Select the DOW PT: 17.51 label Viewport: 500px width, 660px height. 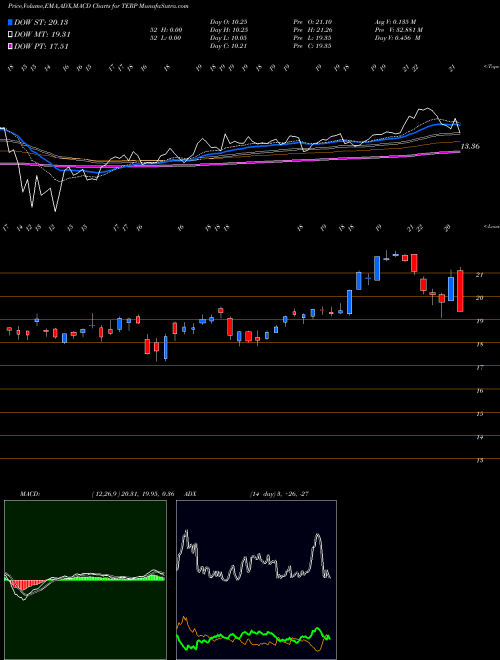(41, 46)
